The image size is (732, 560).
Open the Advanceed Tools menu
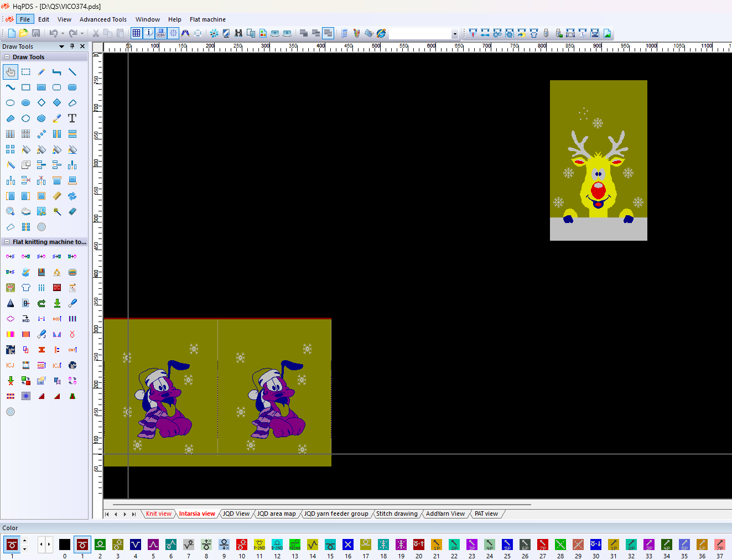coord(103,19)
